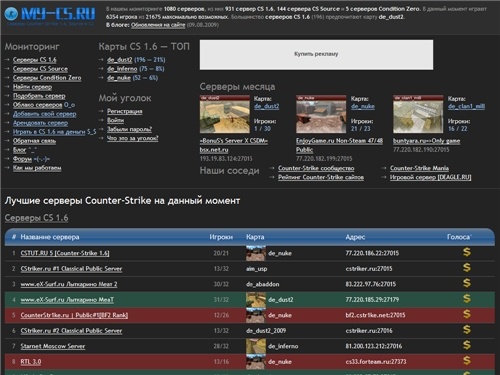Open Counter-Strike сообщество neighbor link
Image resolution: width=500 pixels, height=375 pixels.
coord(316,168)
